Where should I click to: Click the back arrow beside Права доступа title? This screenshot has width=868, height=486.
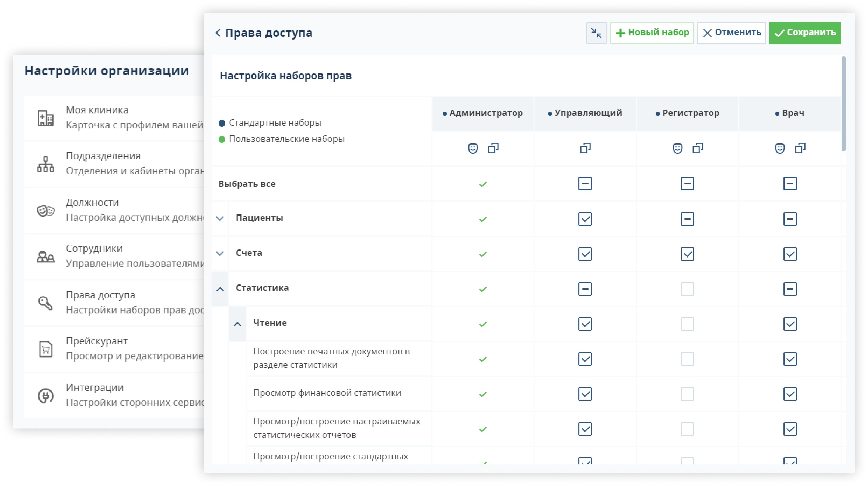(x=218, y=33)
